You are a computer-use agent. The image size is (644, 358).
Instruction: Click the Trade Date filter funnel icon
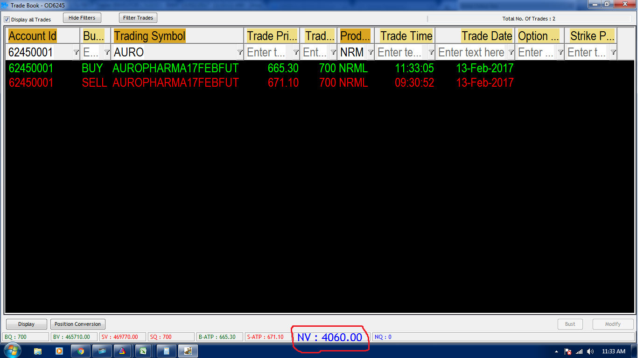pos(511,52)
